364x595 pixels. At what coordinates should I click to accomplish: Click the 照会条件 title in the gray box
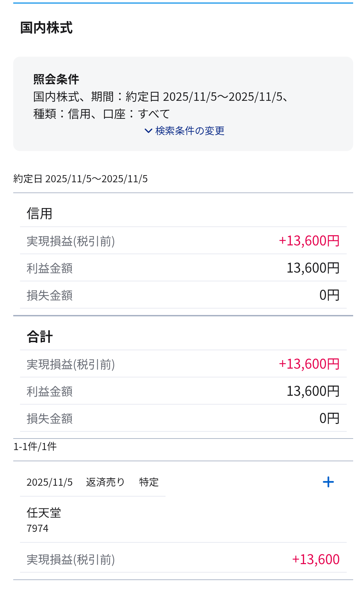click(56, 79)
